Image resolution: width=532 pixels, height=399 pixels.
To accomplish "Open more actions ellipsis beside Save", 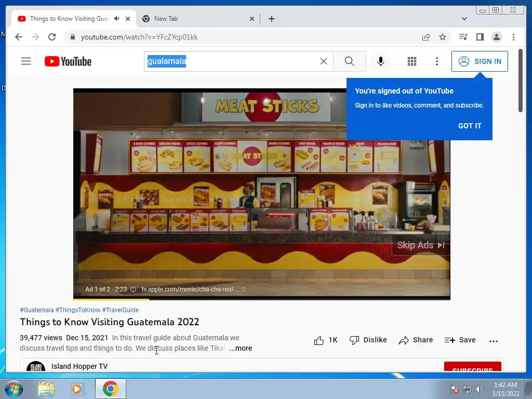I will click(x=494, y=341).
